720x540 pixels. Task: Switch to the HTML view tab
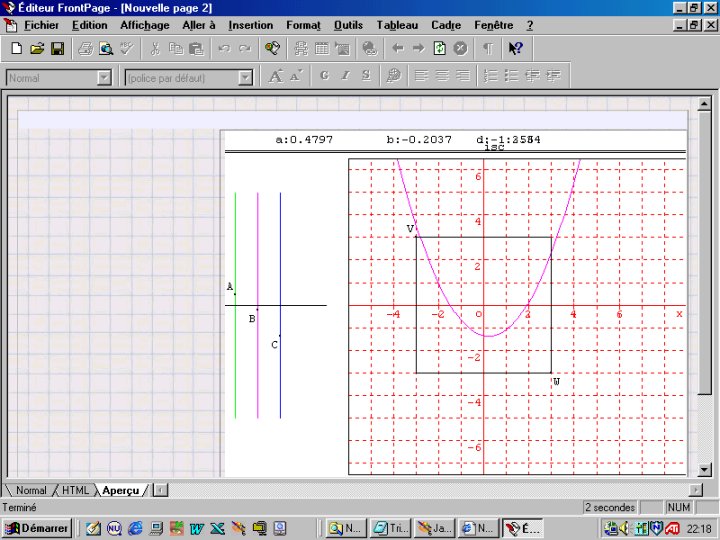coord(75,490)
